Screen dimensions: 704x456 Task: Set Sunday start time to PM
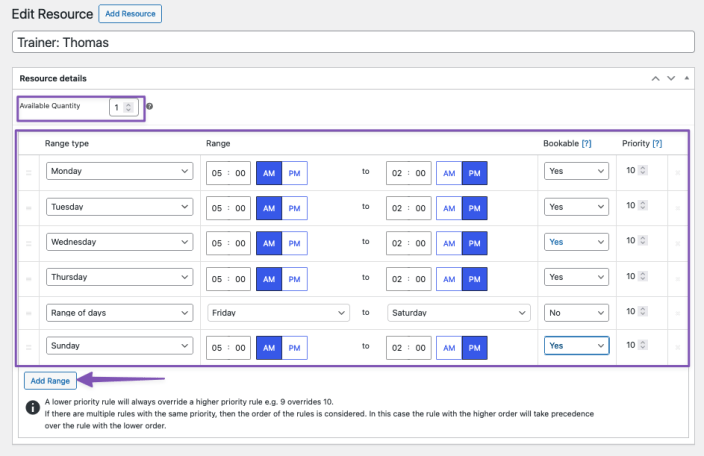coord(295,348)
